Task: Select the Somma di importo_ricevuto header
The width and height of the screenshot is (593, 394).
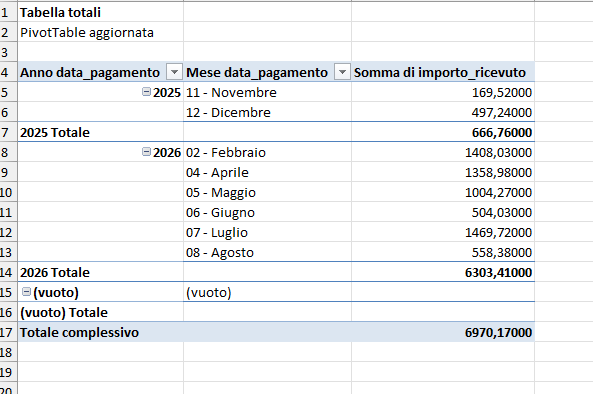Action: tap(443, 72)
